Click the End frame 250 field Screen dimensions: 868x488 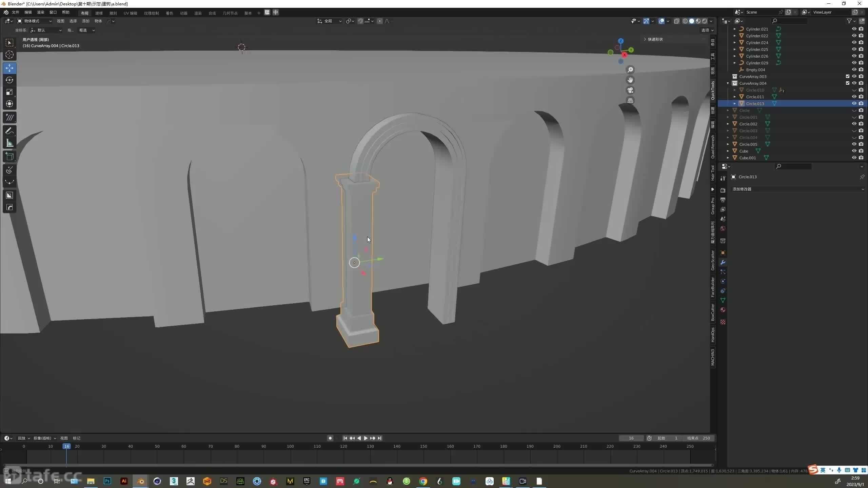pos(698,438)
